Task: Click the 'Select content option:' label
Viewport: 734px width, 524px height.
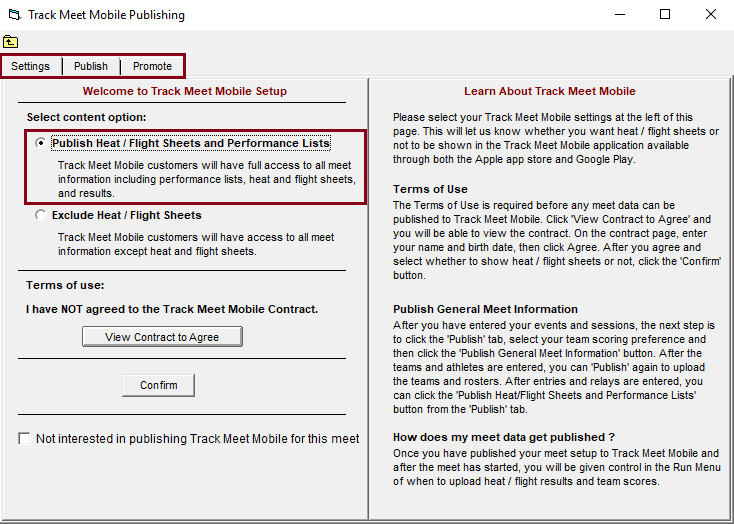Action: (x=87, y=117)
